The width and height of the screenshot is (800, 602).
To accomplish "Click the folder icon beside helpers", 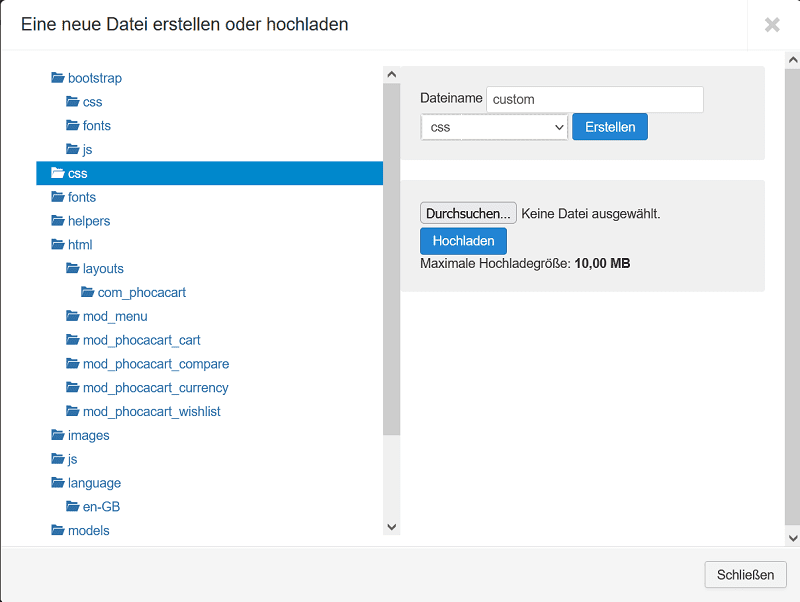I will 58,221.
